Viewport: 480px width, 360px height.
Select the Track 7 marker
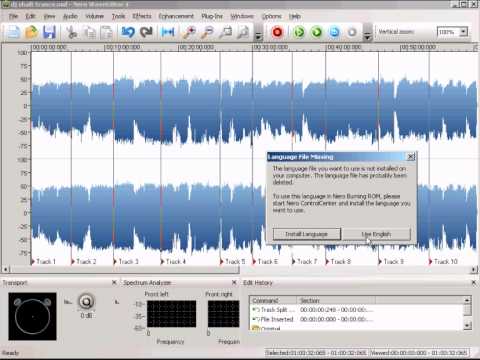(x=305, y=262)
